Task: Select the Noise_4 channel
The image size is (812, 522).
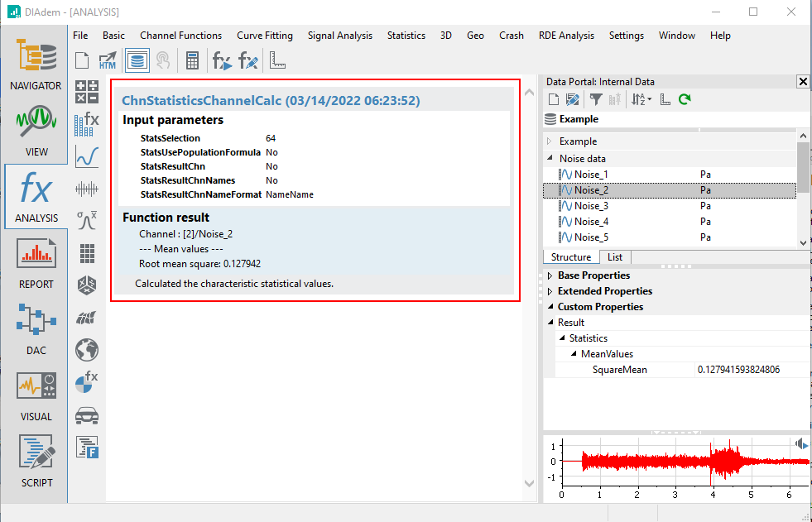Action: (591, 222)
